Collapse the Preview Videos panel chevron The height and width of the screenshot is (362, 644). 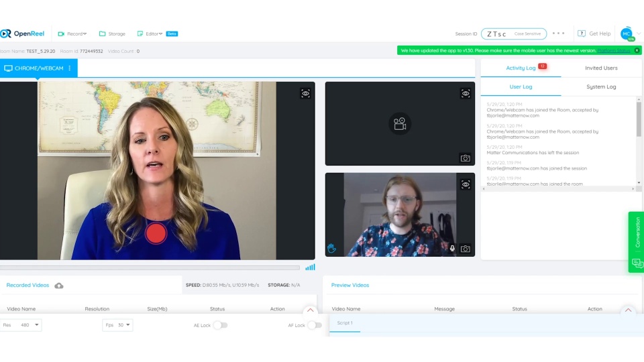(x=628, y=310)
